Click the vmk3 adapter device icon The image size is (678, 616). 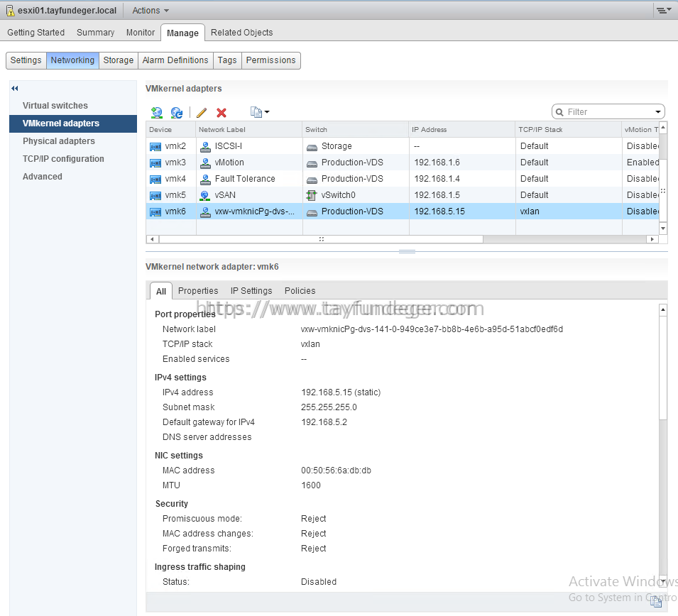point(155,163)
